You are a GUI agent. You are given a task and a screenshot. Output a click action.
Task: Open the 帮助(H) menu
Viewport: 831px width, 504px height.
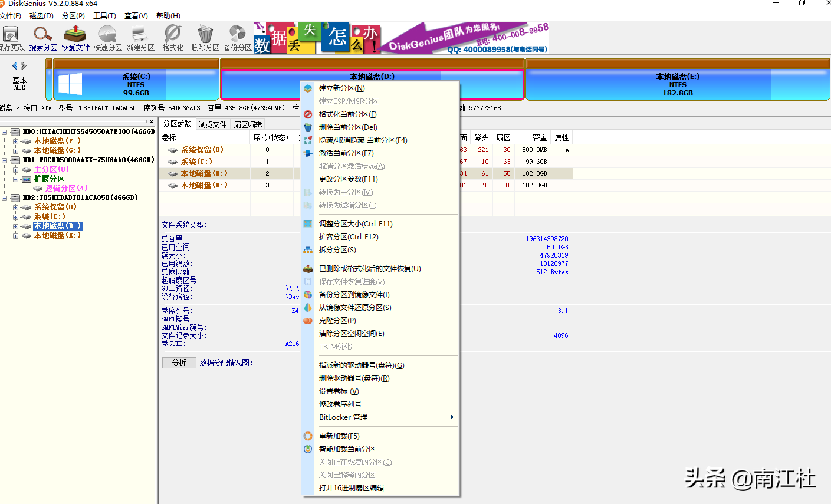click(168, 16)
